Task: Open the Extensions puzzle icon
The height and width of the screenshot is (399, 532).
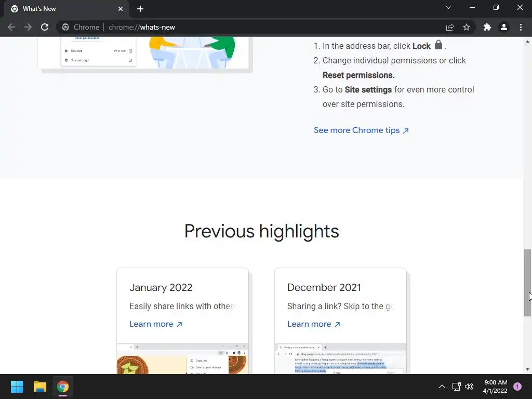Action: pos(487,27)
